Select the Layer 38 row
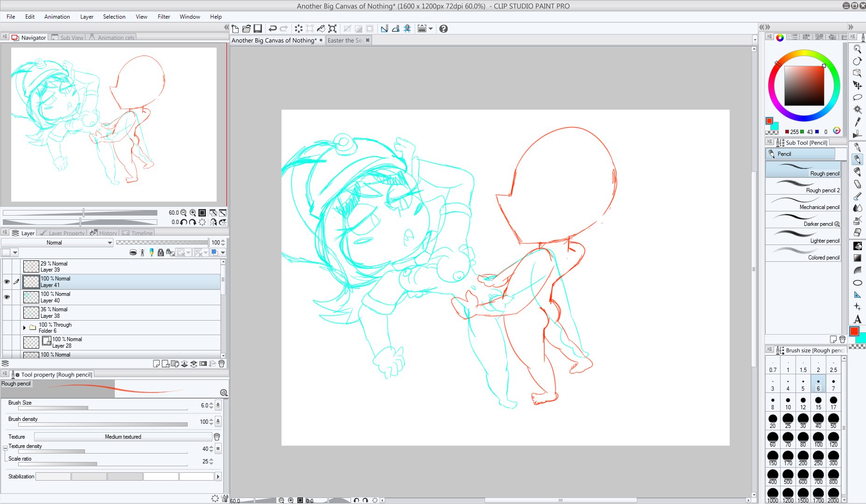 point(121,313)
